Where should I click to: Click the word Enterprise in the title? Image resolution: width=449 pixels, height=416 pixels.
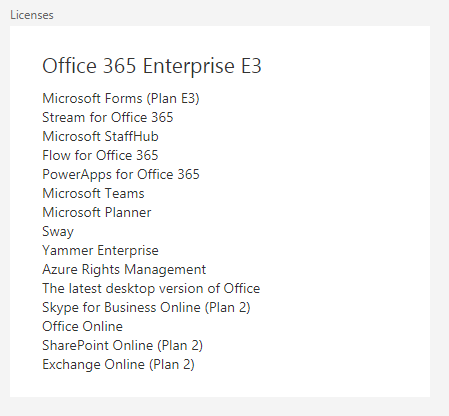click(189, 66)
